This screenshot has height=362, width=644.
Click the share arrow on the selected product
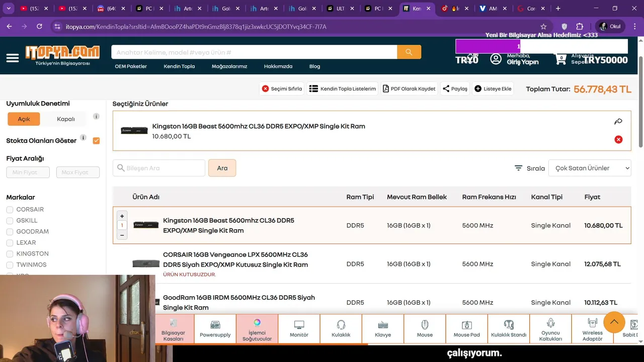[618, 122]
